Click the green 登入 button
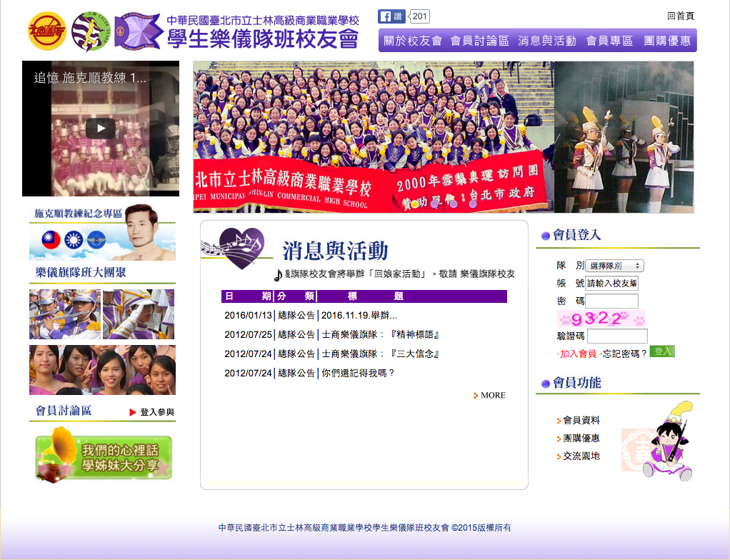 (x=662, y=351)
